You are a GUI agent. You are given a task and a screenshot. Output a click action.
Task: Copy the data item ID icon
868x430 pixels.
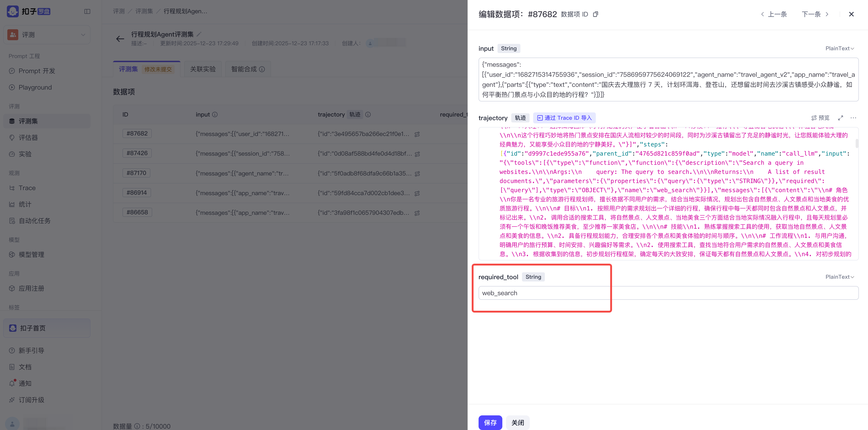[x=595, y=14]
